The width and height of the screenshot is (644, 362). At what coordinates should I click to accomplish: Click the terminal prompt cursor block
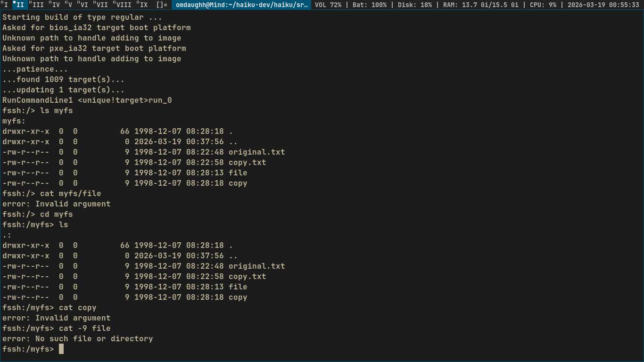pyautogui.click(x=61, y=349)
